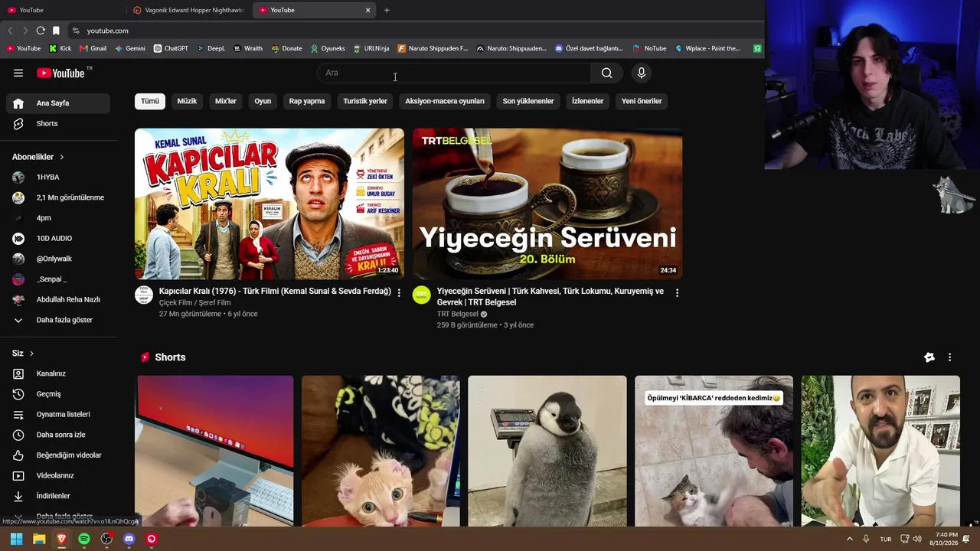Open the NoTube bookmark
This screenshot has width=980, height=551.
(x=649, y=48)
